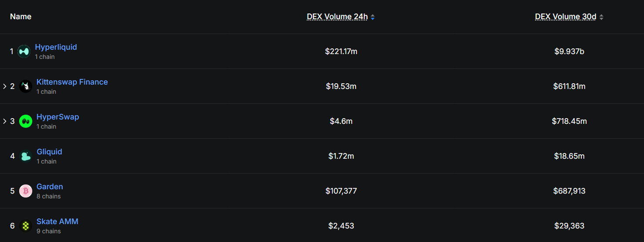The height and width of the screenshot is (242, 644).
Task: Click the Gliquid protocol logo icon
Action: click(x=26, y=156)
